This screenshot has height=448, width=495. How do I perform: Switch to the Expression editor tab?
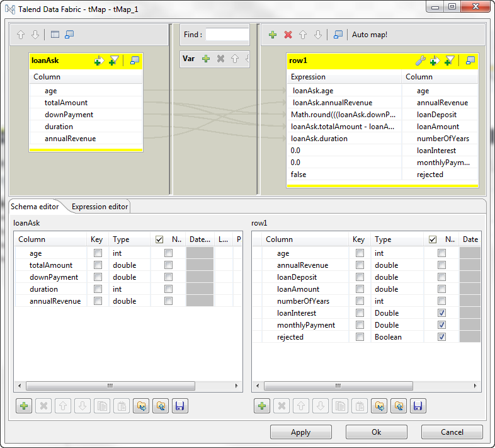[100, 207]
